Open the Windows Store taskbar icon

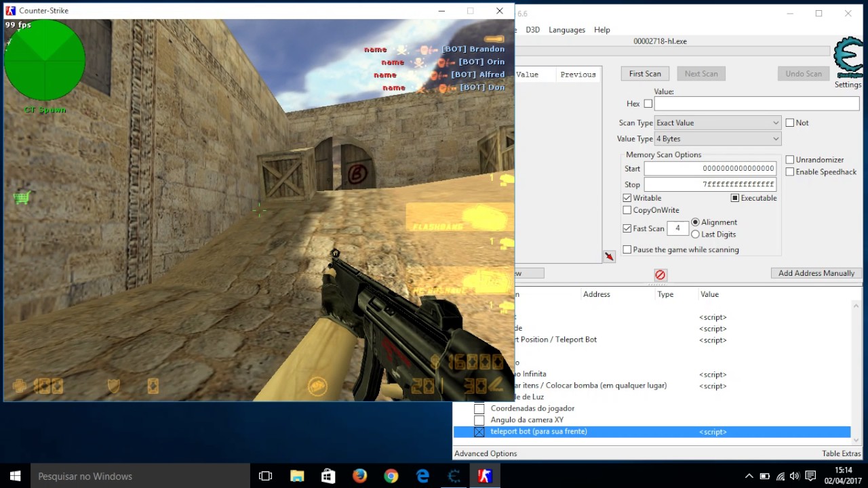[328, 476]
